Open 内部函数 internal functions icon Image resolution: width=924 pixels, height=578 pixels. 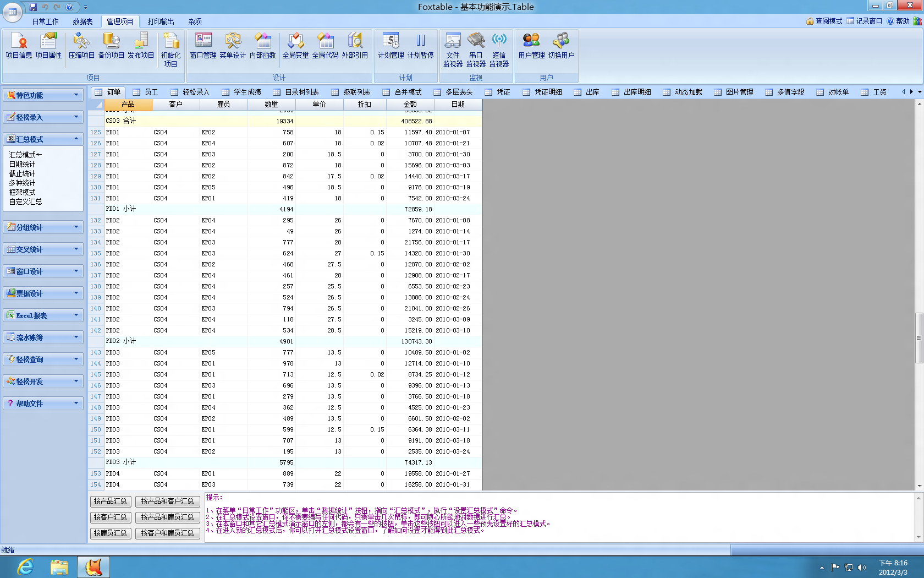[262, 45]
